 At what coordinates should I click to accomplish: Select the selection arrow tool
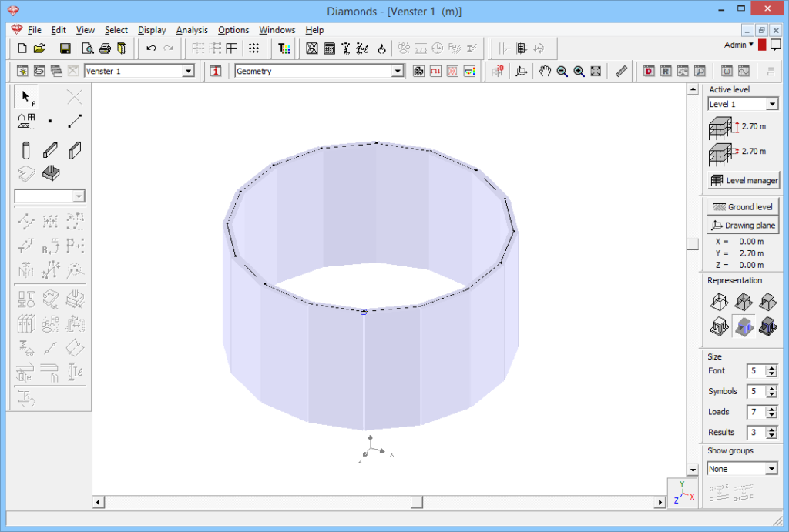[27, 96]
